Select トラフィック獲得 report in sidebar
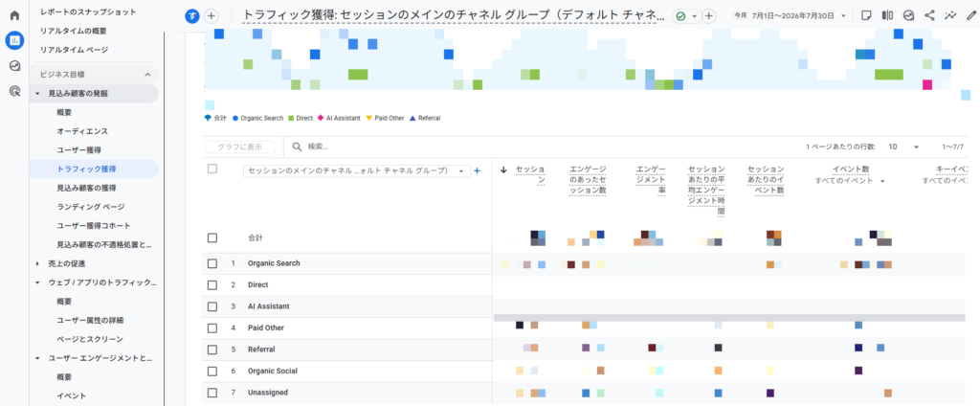980x406 pixels. [x=85, y=169]
